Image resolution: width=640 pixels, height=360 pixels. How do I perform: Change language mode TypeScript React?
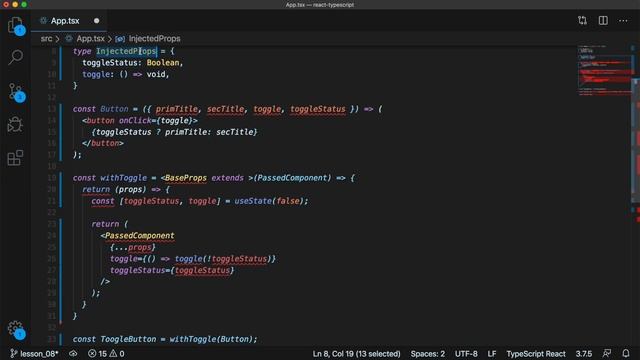tap(536, 353)
